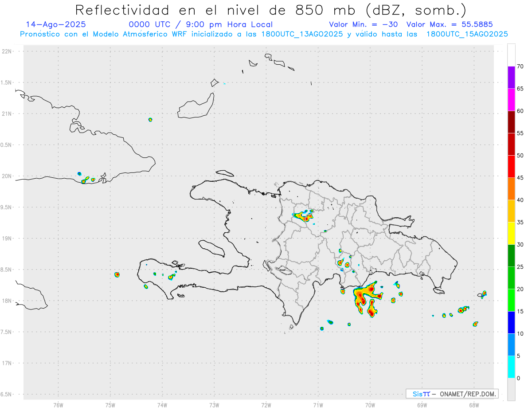The width and height of the screenshot is (532, 411).
Task: Click the latitude label "19N"
Action: 7,238
